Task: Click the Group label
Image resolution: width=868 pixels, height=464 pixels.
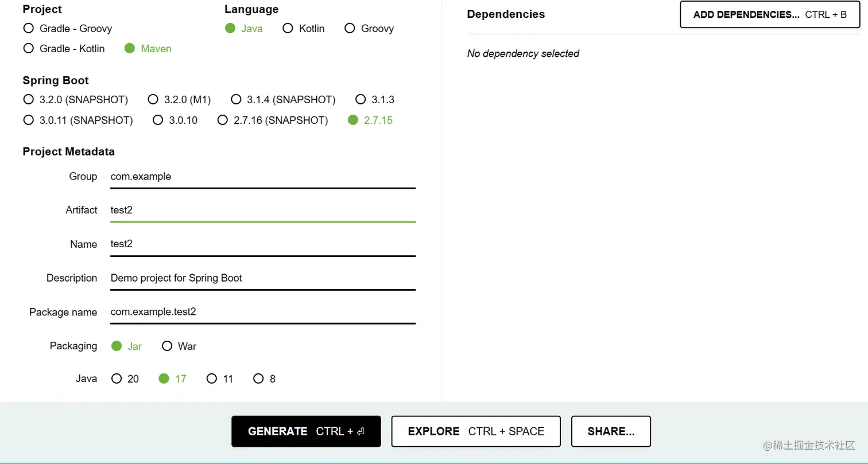Action: (83, 176)
